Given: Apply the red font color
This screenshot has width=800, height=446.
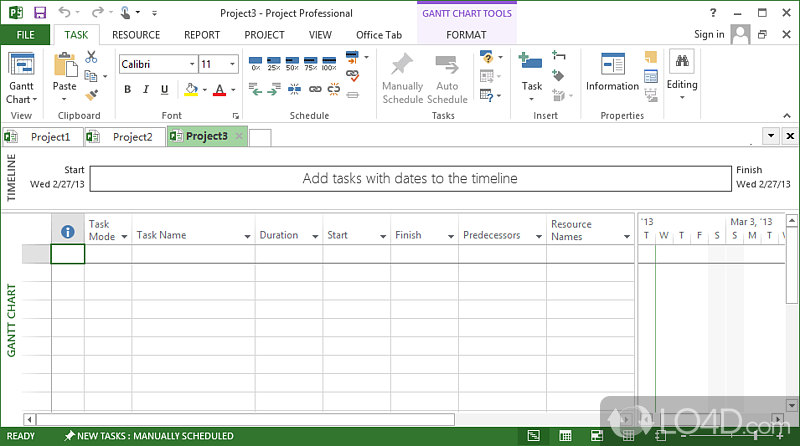Looking at the screenshot, I should point(219,90).
